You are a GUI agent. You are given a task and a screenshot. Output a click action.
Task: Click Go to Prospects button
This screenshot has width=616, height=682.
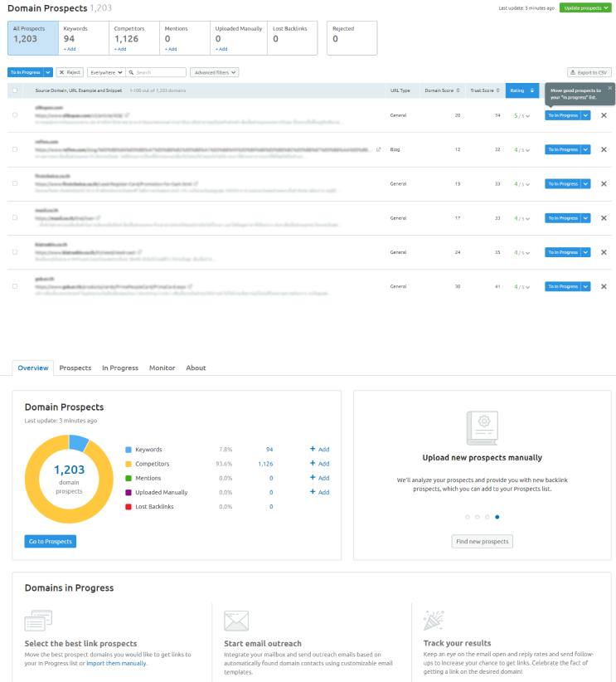[51, 541]
